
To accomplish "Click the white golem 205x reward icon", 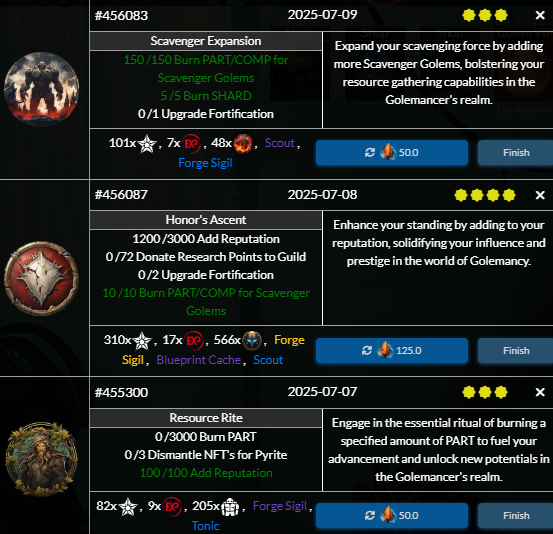I will coord(230,507).
